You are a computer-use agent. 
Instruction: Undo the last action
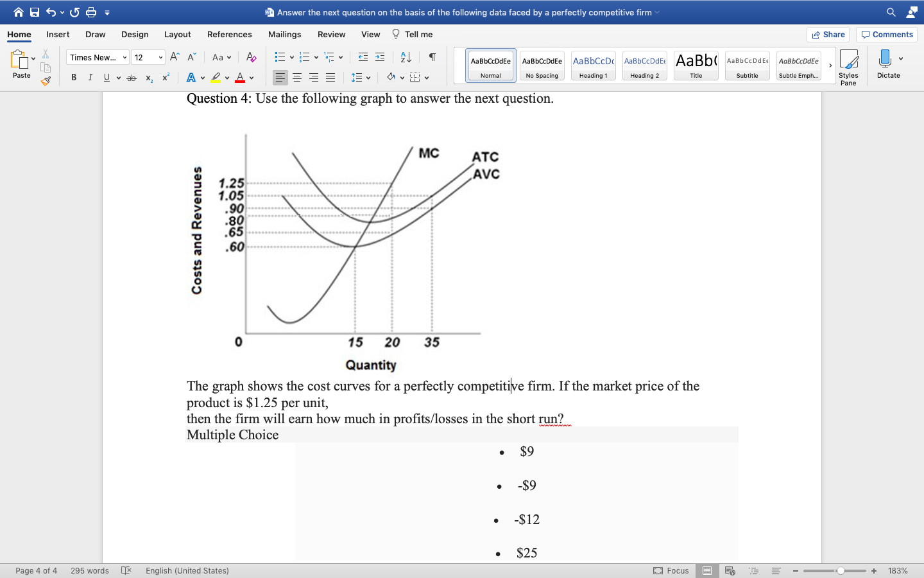pyautogui.click(x=51, y=12)
